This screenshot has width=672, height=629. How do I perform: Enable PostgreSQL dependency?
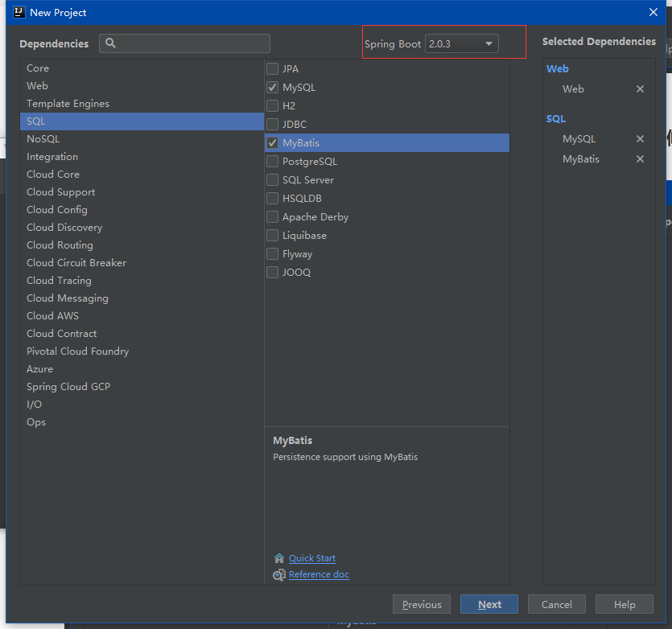(x=273, y=162)
